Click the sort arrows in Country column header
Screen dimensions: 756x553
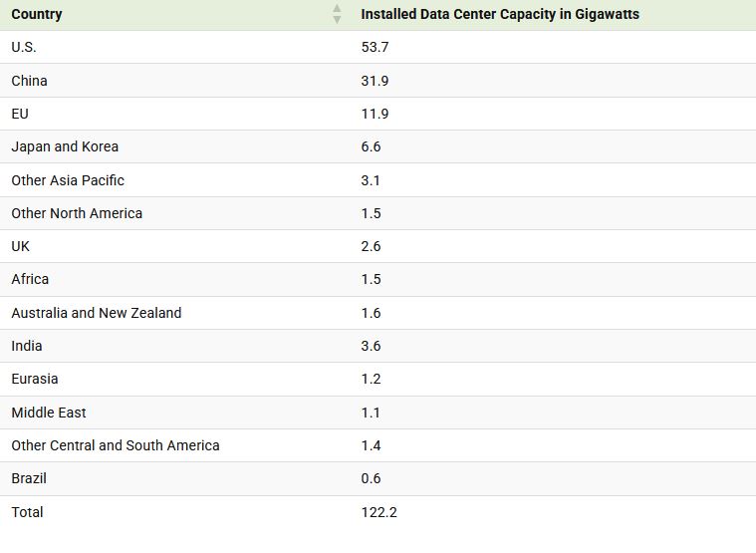point(337,14)
